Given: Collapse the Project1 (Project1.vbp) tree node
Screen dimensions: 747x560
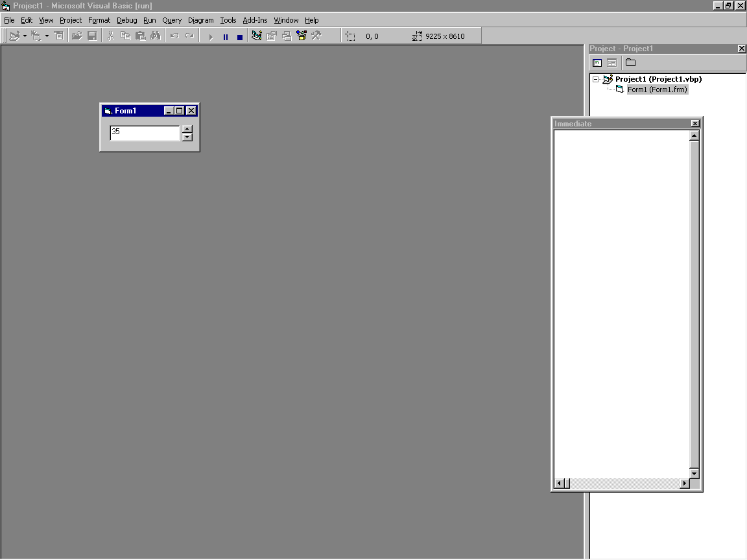Looking at the screenshot, I should click(595, 80).
